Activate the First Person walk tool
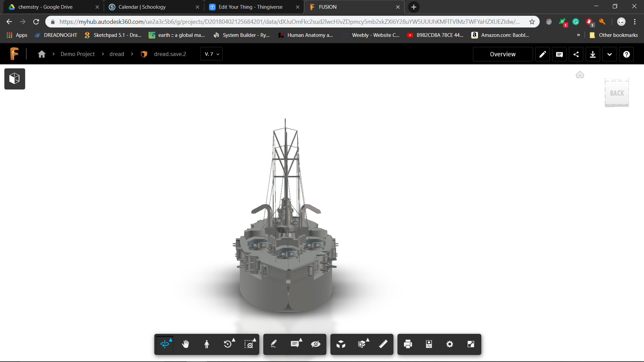Screen dimensions: 644x362 click(x=207, y=344)
